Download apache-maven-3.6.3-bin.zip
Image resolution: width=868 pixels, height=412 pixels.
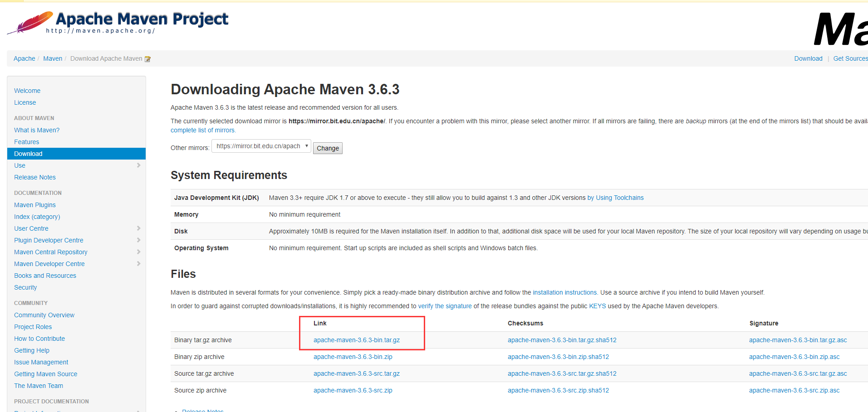(353, 357)
